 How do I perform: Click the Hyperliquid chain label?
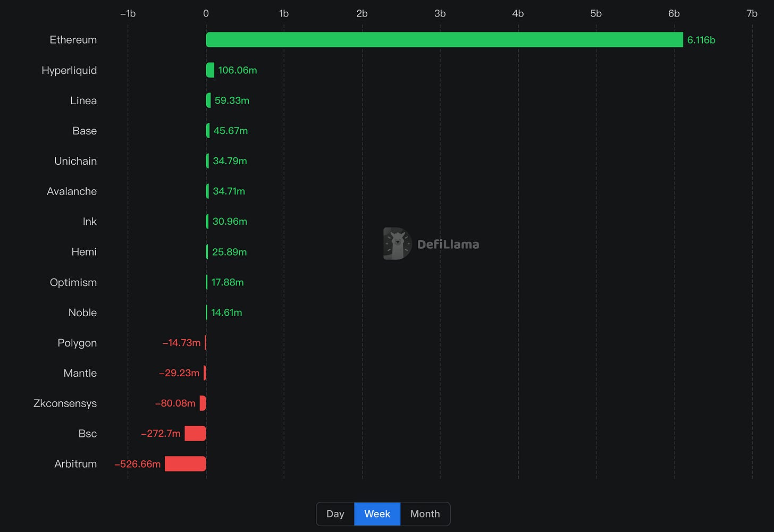[x=69, y=70]
